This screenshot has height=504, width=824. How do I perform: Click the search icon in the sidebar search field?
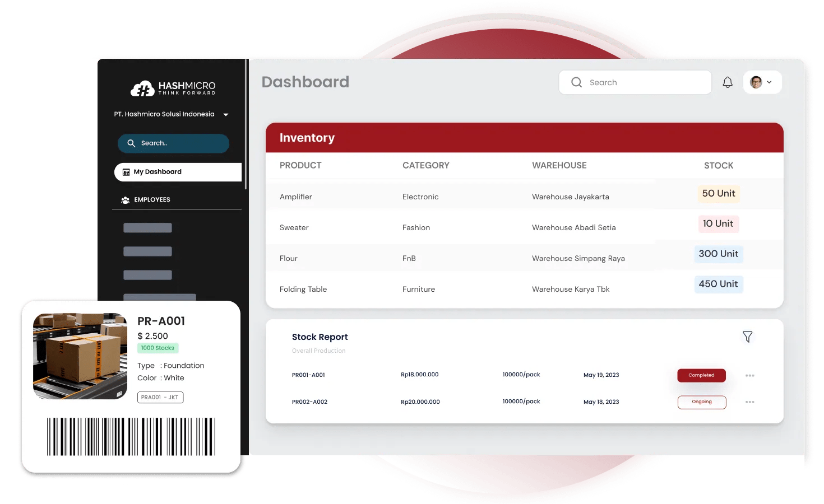(x=131, y=143)
